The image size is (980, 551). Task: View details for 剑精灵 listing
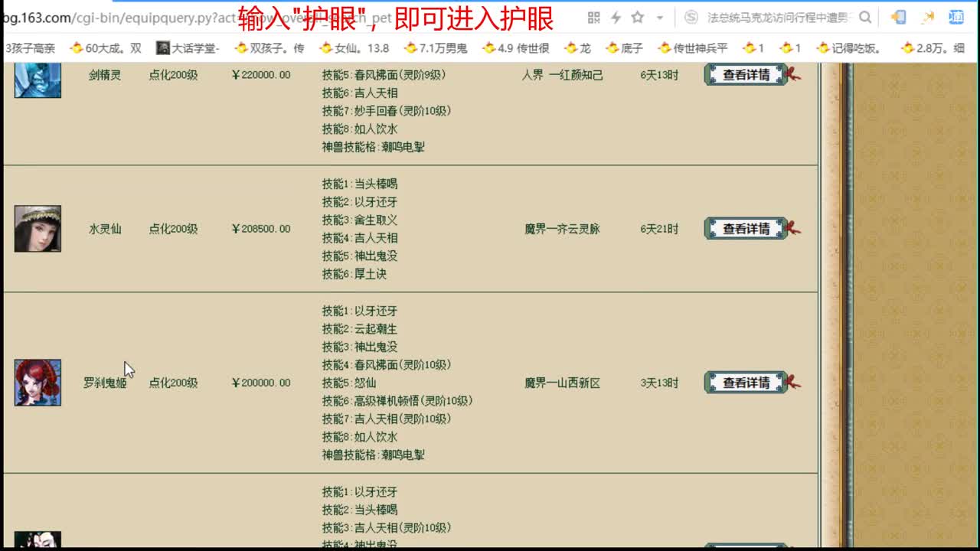pyautogui.click(x=746, y=75)
